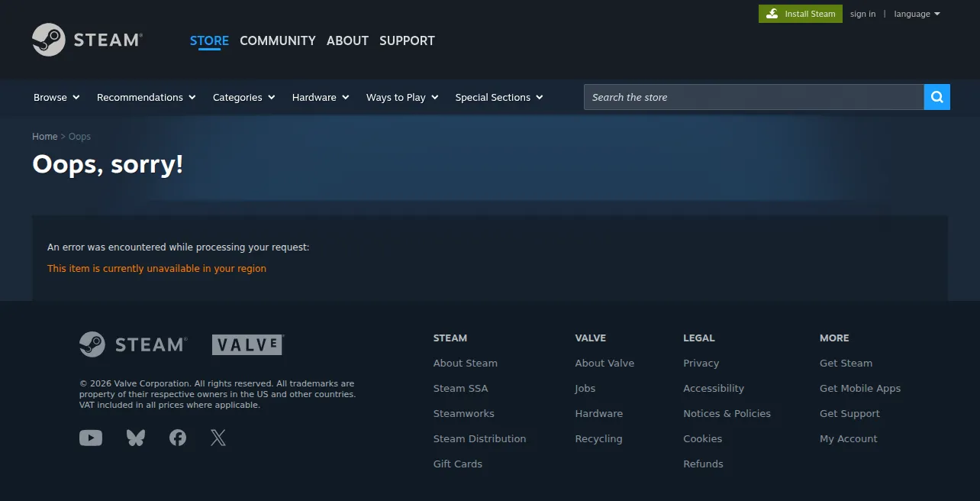The width and height of the screenshot is (980, 501).
Task: Click the Steam logo in the header
Action: click(x=87, y=40)
